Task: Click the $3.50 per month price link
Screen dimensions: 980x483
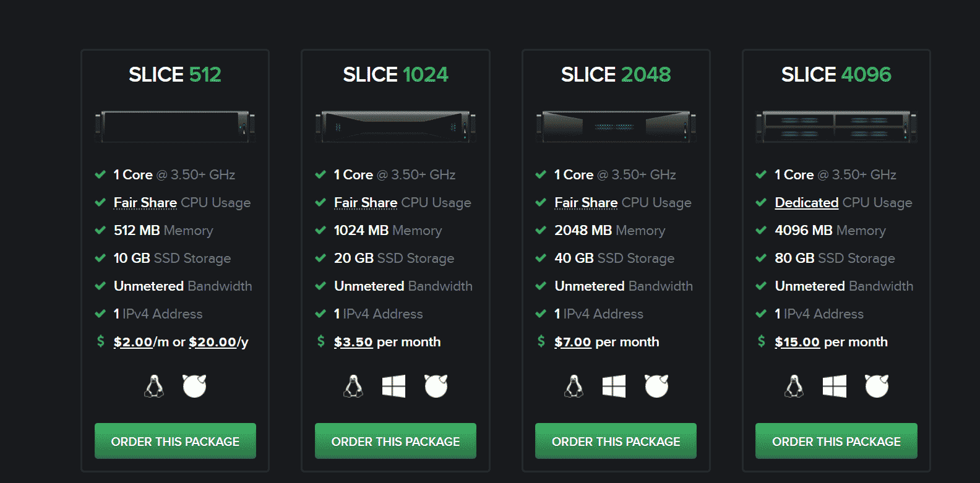Action: tap(353, 342)
